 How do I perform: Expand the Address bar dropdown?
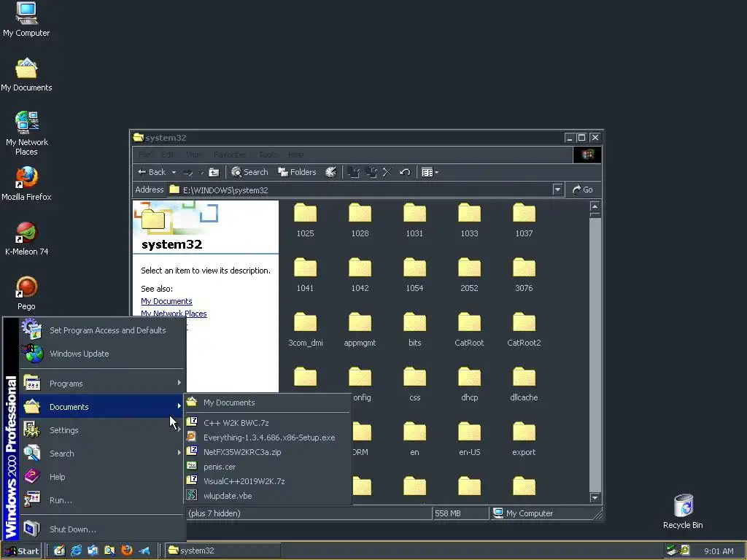click(558, 190)
